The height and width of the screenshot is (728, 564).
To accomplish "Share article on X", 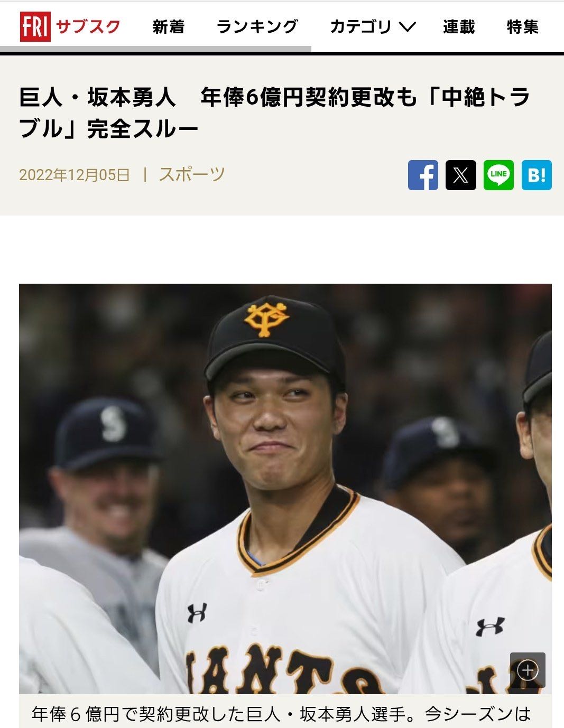I will tap(461, 175).
